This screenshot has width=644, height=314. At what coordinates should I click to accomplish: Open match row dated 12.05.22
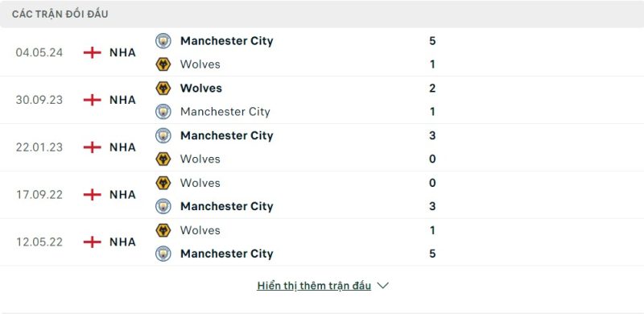pyautogui.click(x=322, y=242)
